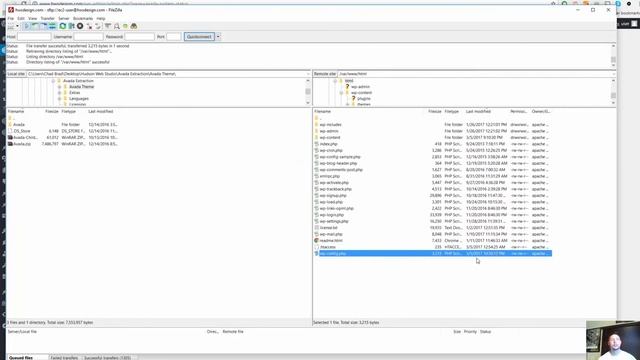Click the WinRAR icon beside Avada.zip
Screen dimensions: 640x360
click(x=10, y=144)
